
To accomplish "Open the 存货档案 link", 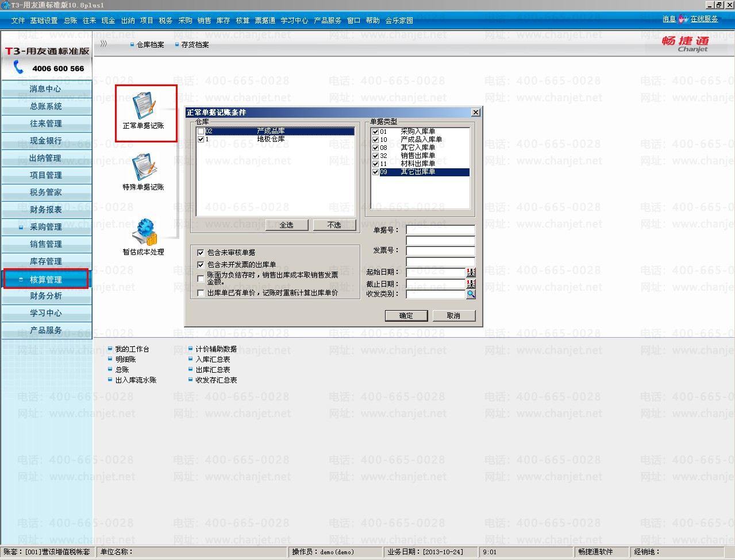I will click(x=195, y=44).
